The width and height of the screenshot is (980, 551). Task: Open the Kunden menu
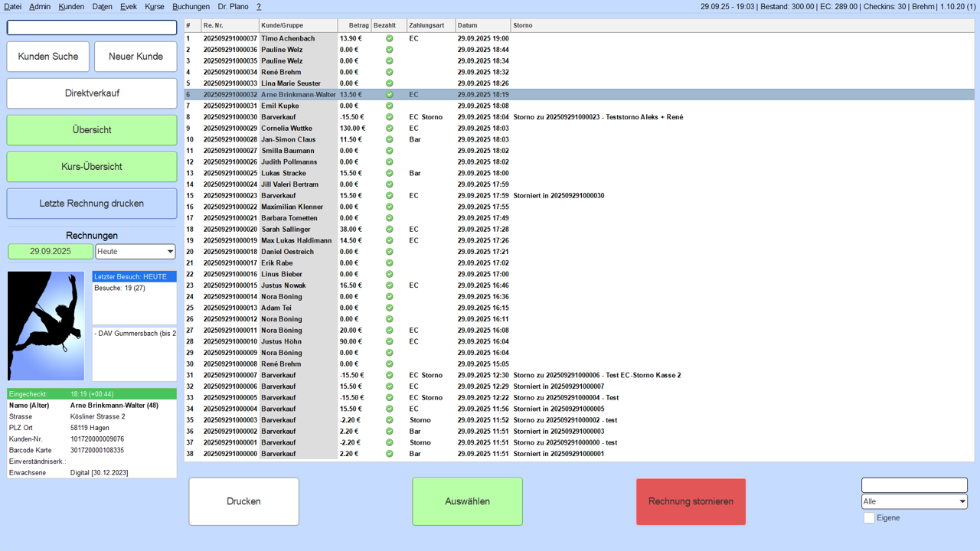tap(71, 6)
